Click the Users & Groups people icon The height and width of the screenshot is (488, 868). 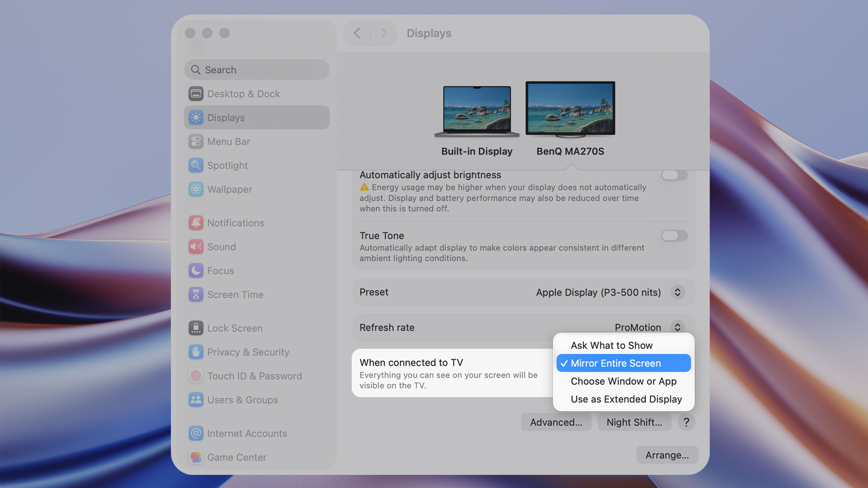click(196, 400)
